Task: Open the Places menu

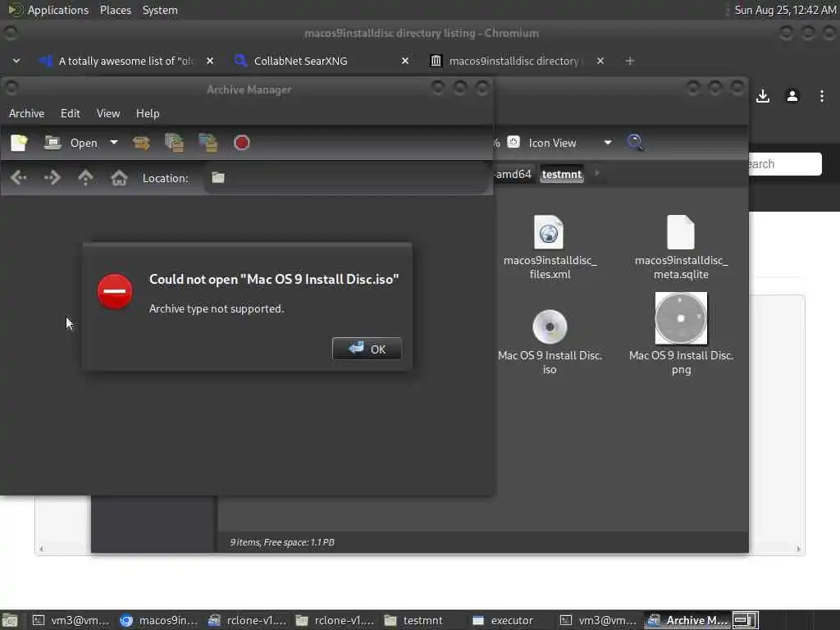Action: (115, 10)
